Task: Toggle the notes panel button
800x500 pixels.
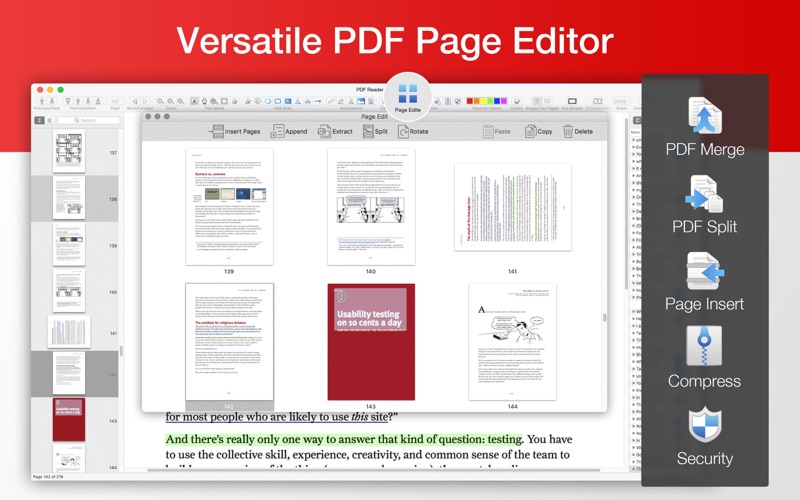Action: (x=637, y=120)
